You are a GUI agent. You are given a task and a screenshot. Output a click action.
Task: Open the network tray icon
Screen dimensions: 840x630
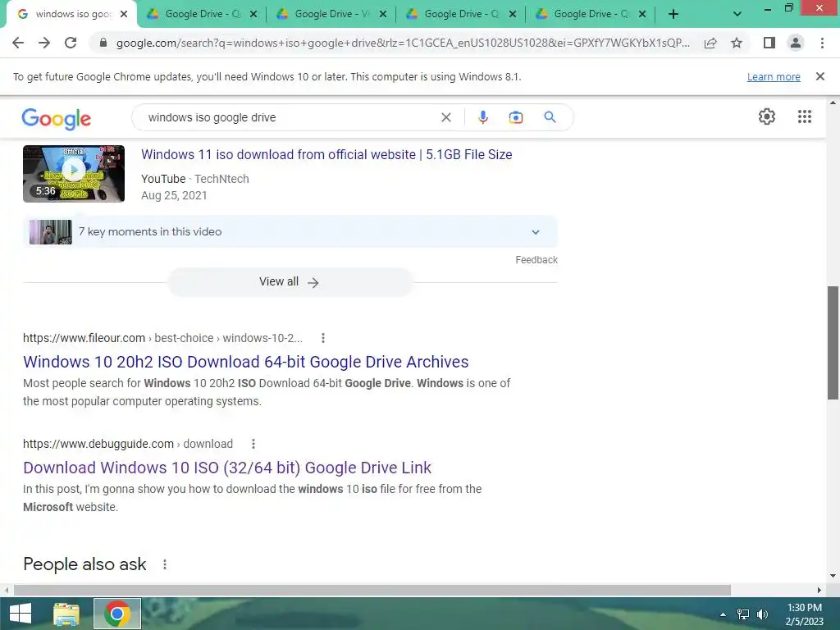[743, 614]
